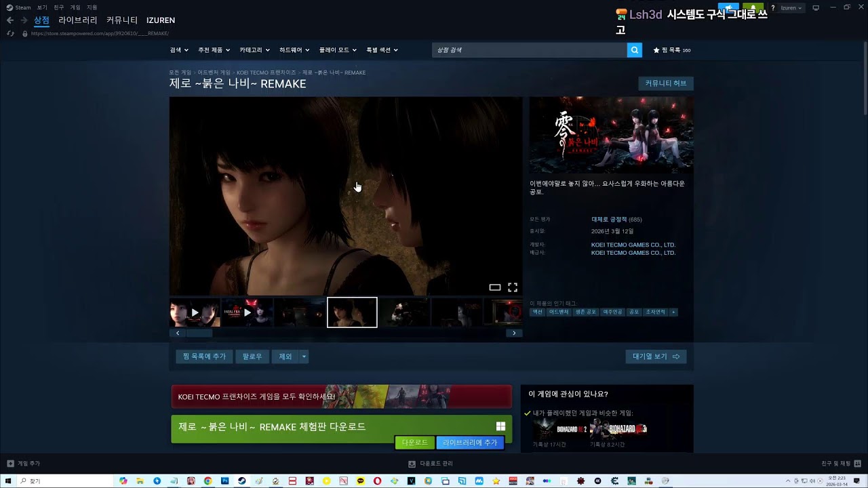Select the 생존 공포 tag
868x488 pixels.
point(586,312)
